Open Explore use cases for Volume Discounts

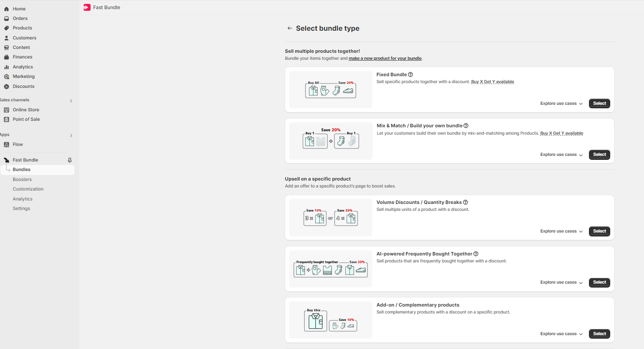pyautogui.click(x=561, y=231)
